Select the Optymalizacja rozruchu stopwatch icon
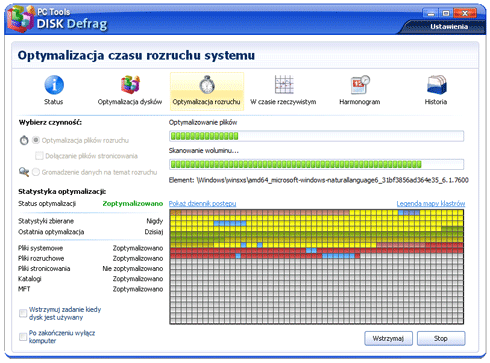Image resolution: width=490 pixels, height=363 pixels. pos(207,84)
